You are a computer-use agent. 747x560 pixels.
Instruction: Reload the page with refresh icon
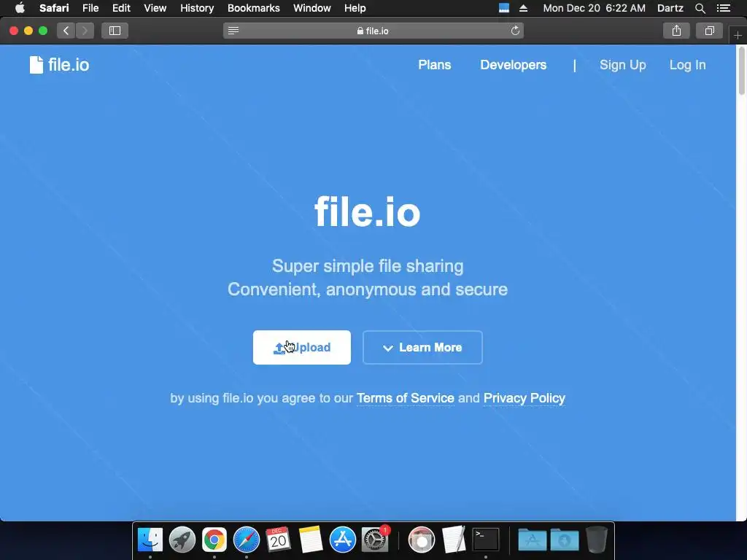coord(515,31)
